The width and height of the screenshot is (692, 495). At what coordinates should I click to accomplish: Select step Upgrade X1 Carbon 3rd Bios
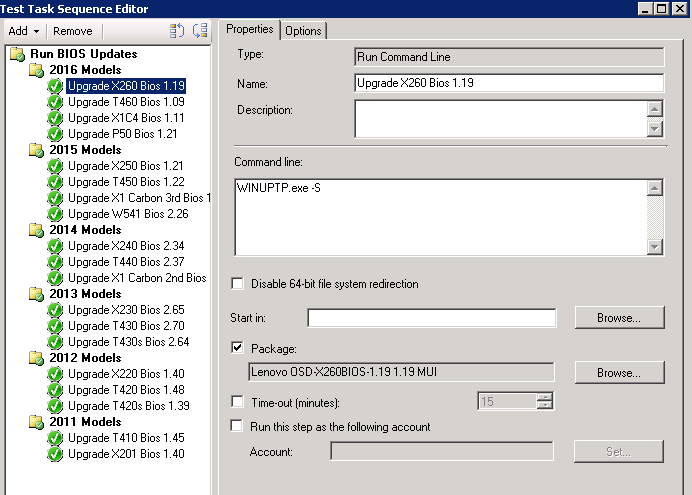pos(139,198)
